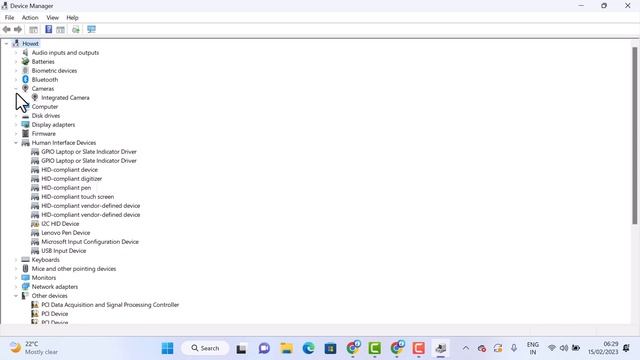Expand the Batteries node

click(16, 62)
